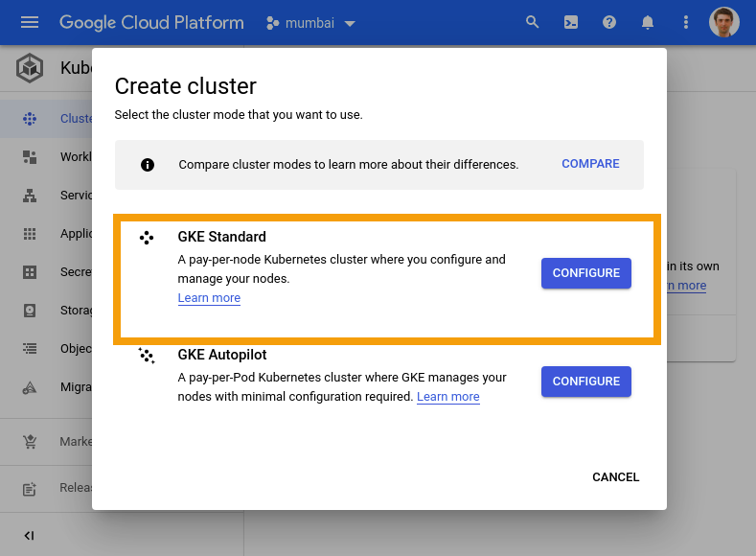The image size is (756, 556).
Task: Select the Workloads sidebar icon
Action: pos(30,156)
